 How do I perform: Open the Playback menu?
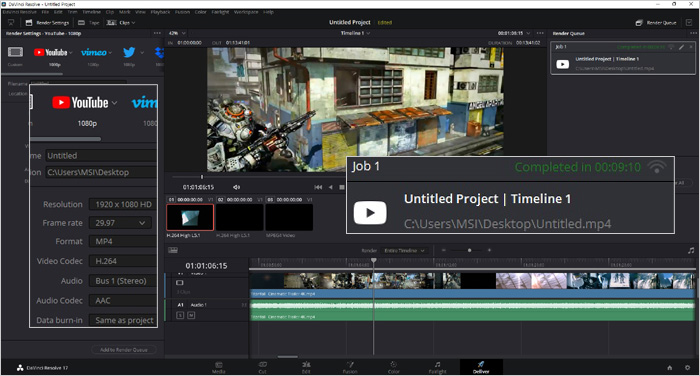[x=160, y=12]
